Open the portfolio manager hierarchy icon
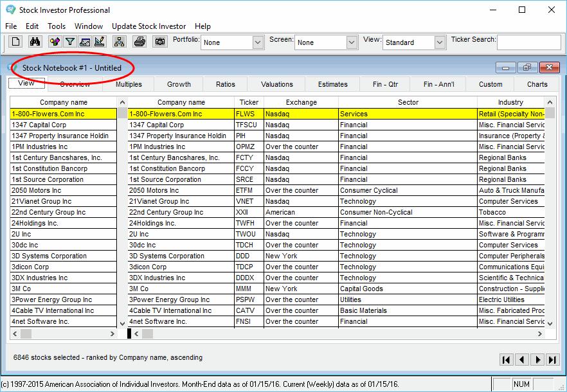 click(120, 41)
